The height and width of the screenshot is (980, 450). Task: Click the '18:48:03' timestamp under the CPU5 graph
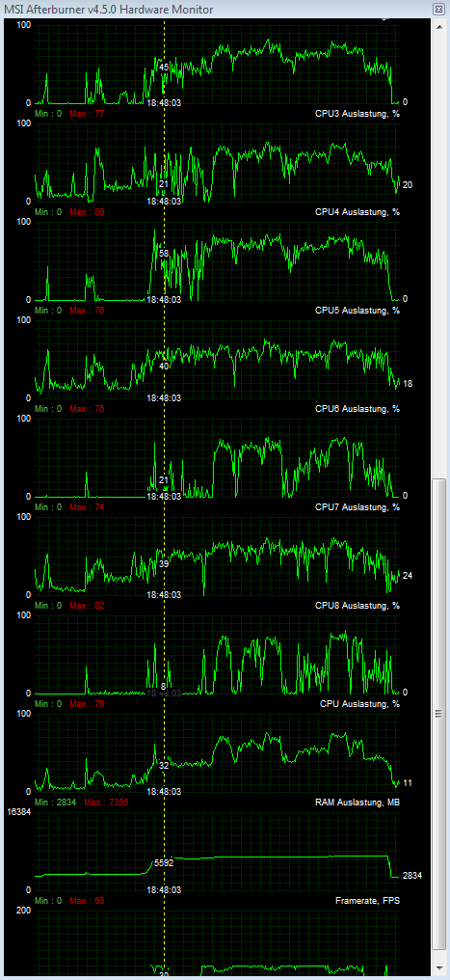tap(164, 397)
